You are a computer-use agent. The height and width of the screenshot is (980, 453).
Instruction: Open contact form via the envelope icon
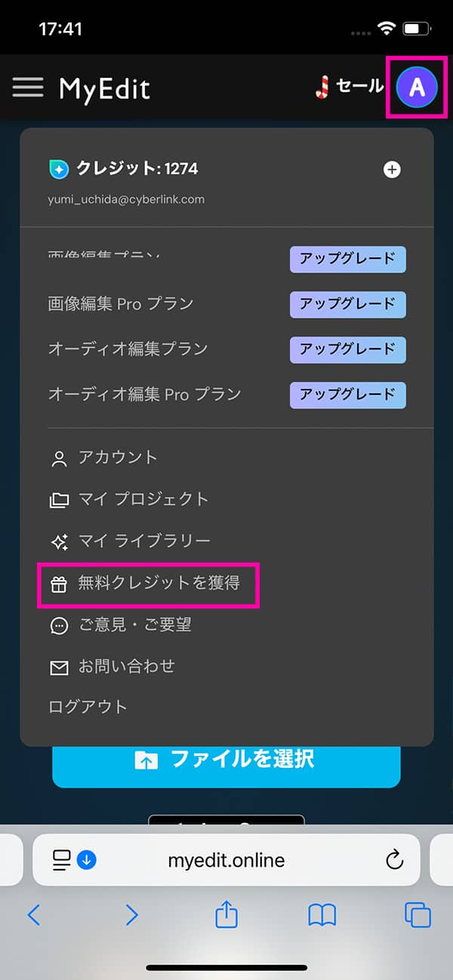[57, 667]
